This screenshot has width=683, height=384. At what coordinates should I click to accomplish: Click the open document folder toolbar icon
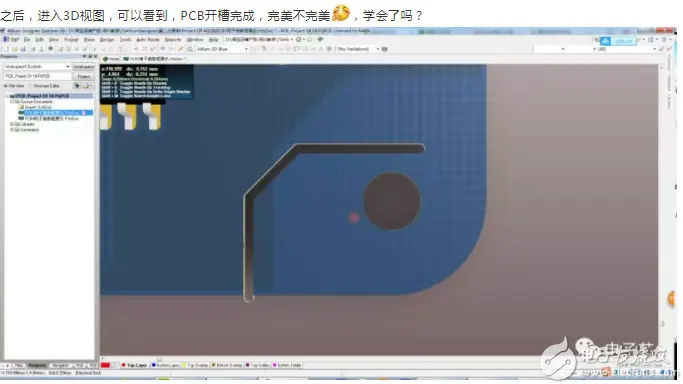(14, 49)
